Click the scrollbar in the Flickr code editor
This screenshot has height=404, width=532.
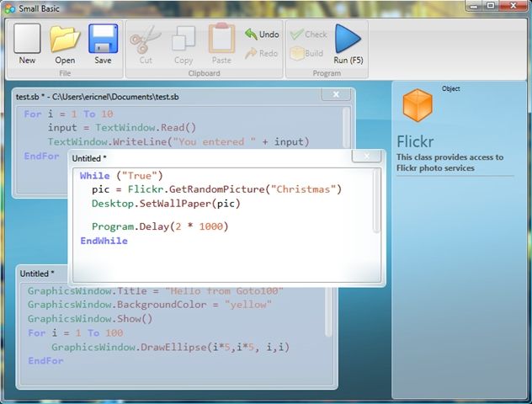point(375,201)
